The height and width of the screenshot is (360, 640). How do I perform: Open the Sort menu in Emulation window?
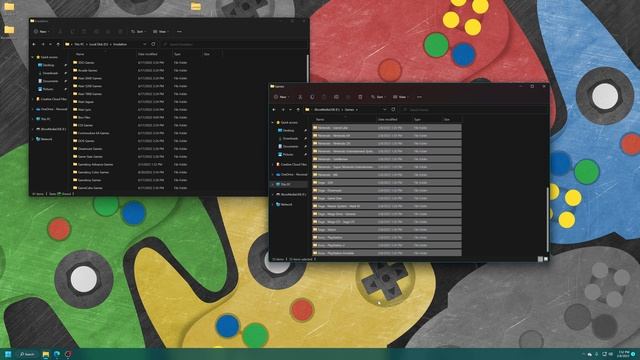138,31
